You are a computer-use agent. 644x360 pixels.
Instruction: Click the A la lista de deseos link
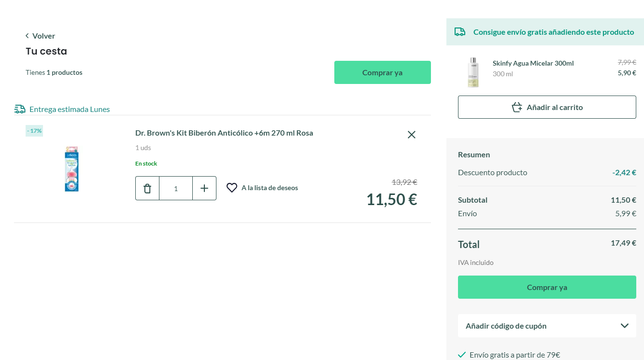(270, 188)
